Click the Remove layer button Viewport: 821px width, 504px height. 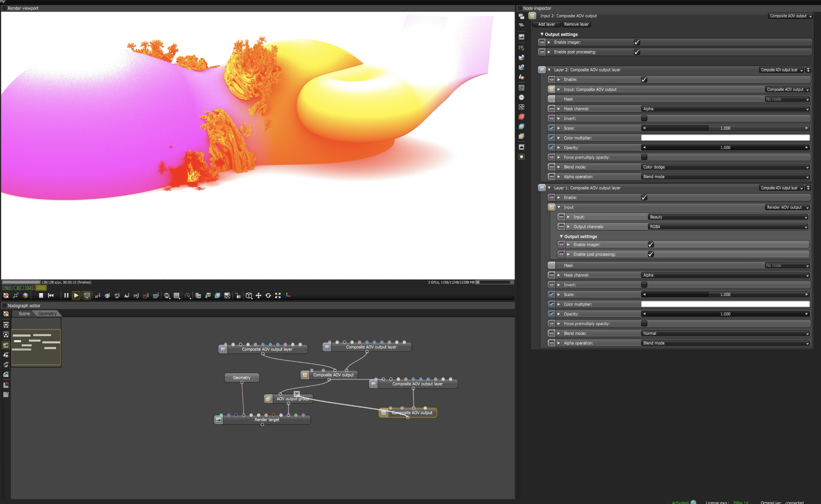pos(576,24)
